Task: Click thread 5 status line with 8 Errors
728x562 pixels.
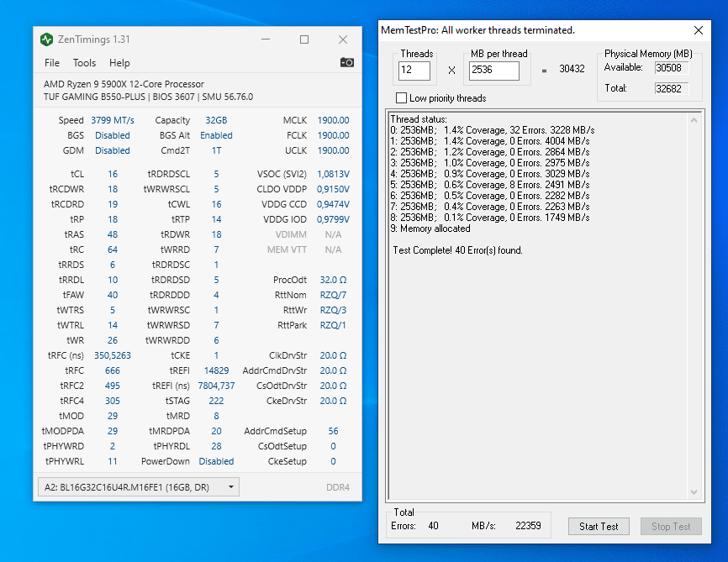Action: coord(490,185)
